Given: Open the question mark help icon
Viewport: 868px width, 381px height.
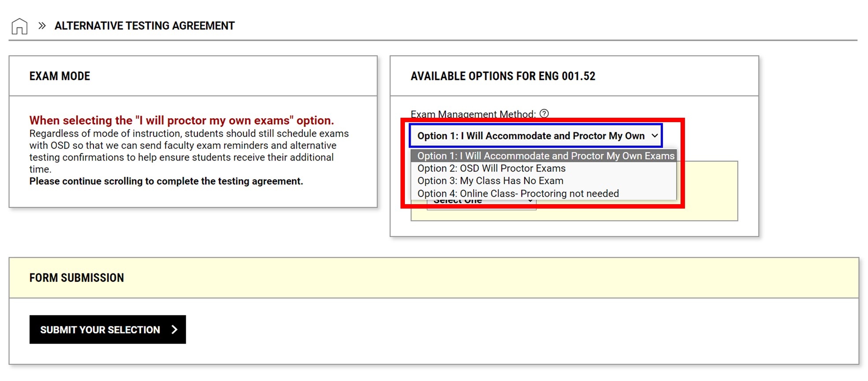Looking at the screenshot, I should pyautogui.click(x=544, y=114).
